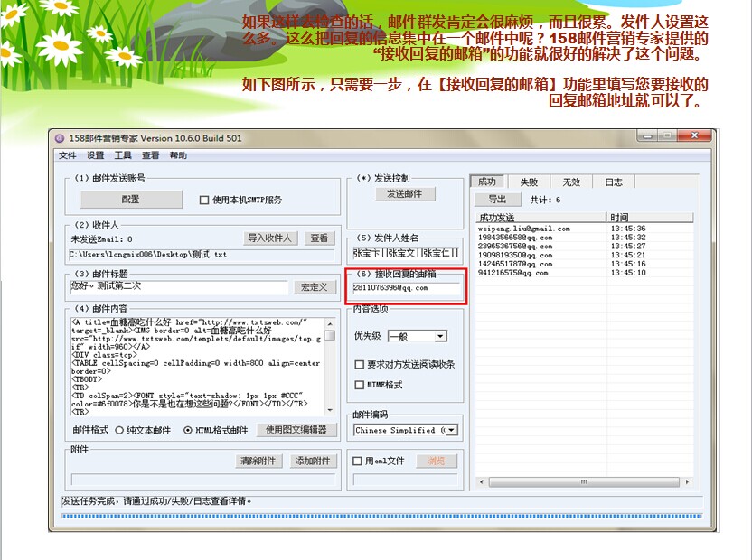Click the 导入收件人 button
The height and width of the screenshot is (560, 752).
click(x=271, y=238)
